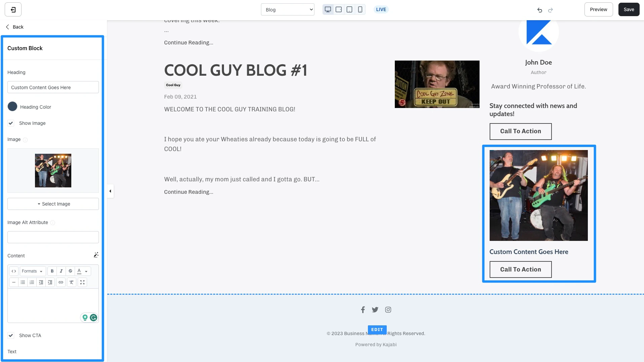Go Back to previous panel
Viewport: 644px width, 362px height.
coord(14,27)
